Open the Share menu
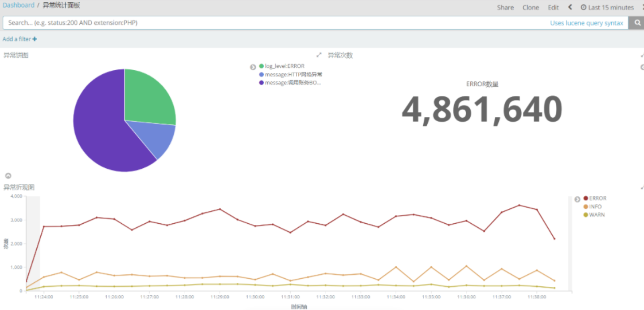 coord(505,8)
